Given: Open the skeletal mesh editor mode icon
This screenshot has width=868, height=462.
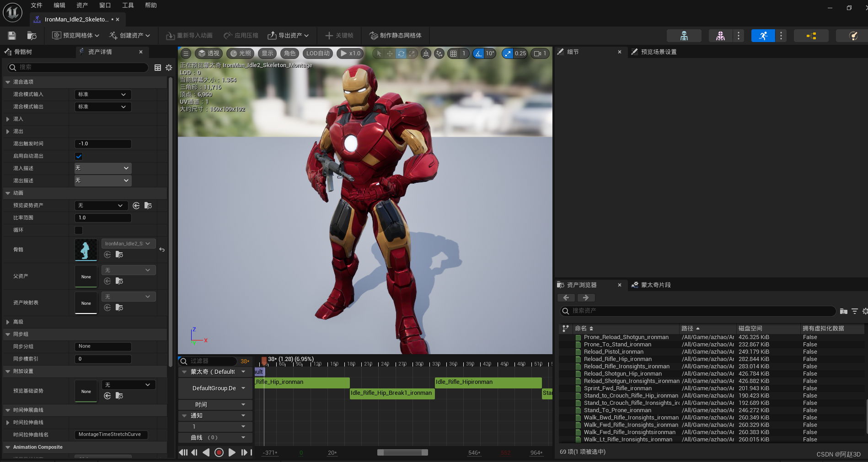Looking at the screenshot, I should point(720,36).
